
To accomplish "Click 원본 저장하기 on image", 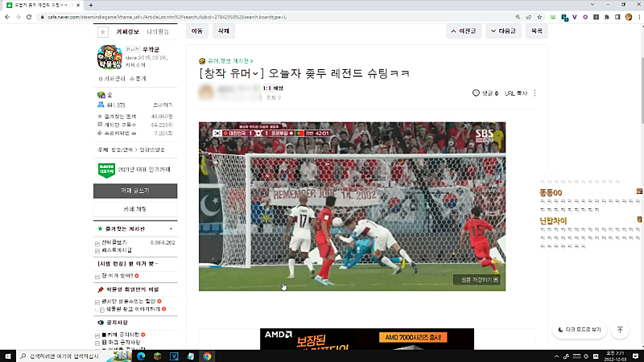I will tap(477, 280).
